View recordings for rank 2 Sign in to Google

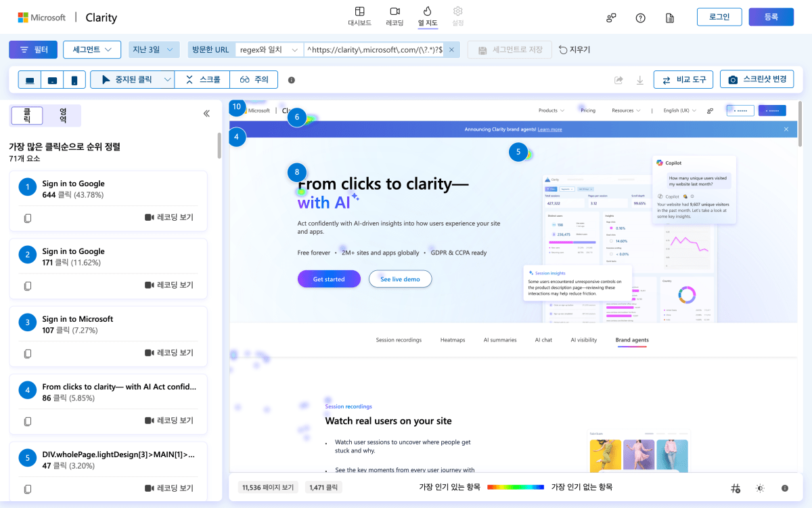[169, 285]
